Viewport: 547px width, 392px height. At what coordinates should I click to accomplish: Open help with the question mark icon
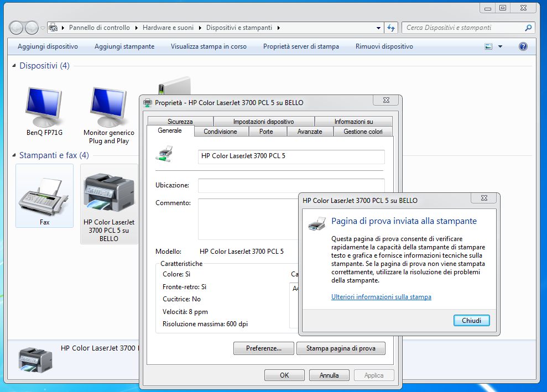click(523, 46)
